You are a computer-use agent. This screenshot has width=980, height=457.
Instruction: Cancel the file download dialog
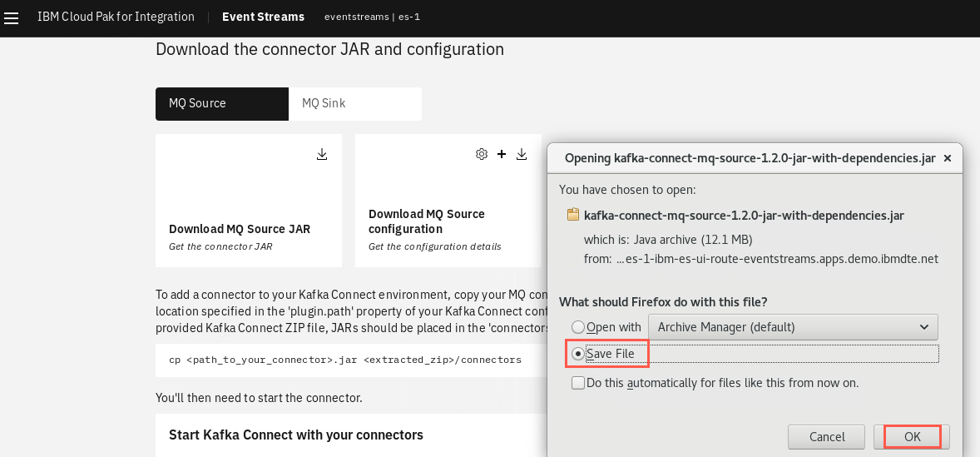point(827,436)
